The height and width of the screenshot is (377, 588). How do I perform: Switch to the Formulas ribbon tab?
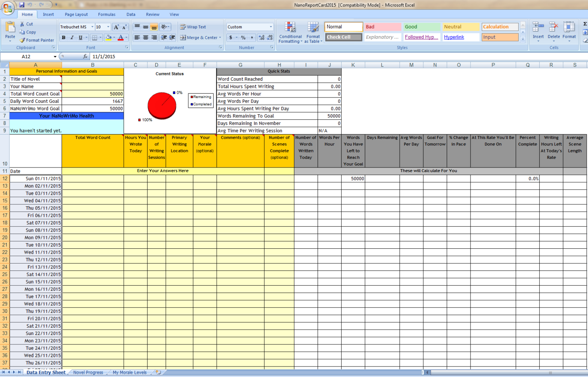[107, 14]
